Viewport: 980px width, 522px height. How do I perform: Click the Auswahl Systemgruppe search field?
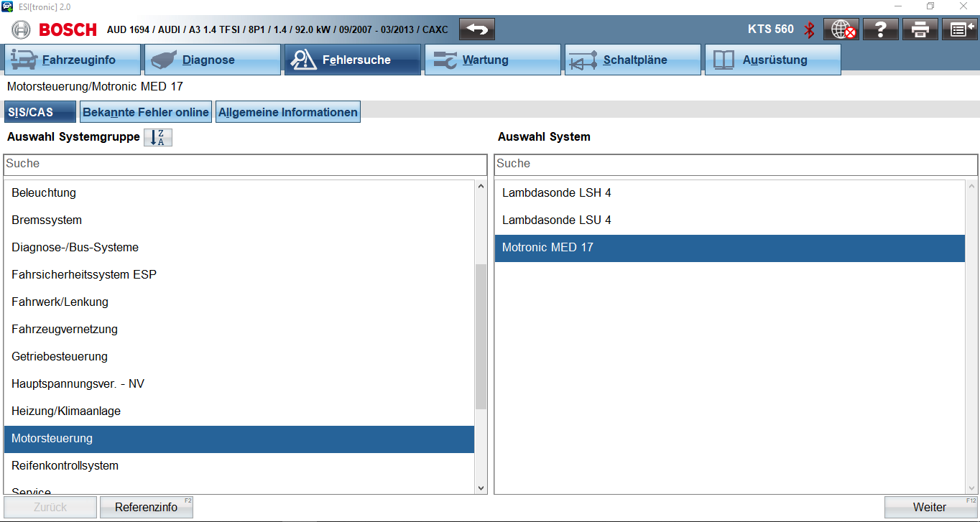tap(245, 164)
